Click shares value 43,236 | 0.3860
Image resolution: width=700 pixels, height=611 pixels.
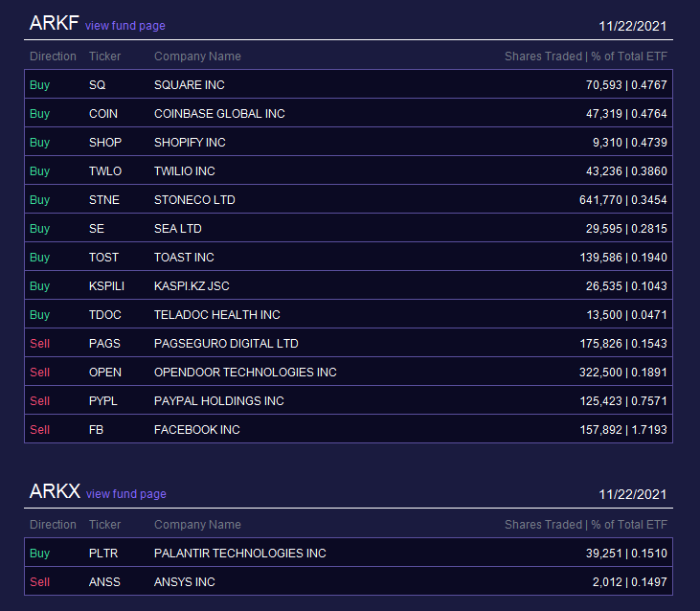pos(626,171)
